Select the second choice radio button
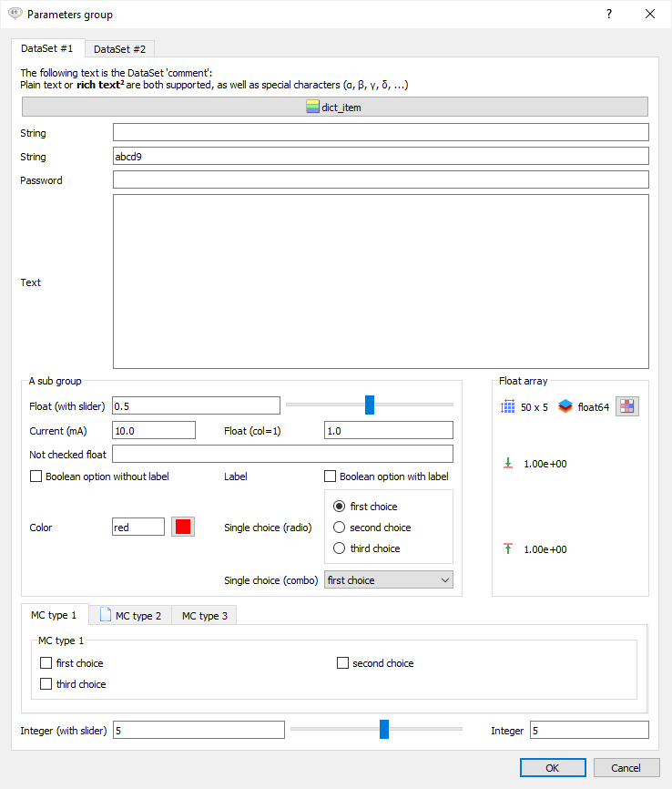The image size is (672, 789). (339, 528)
